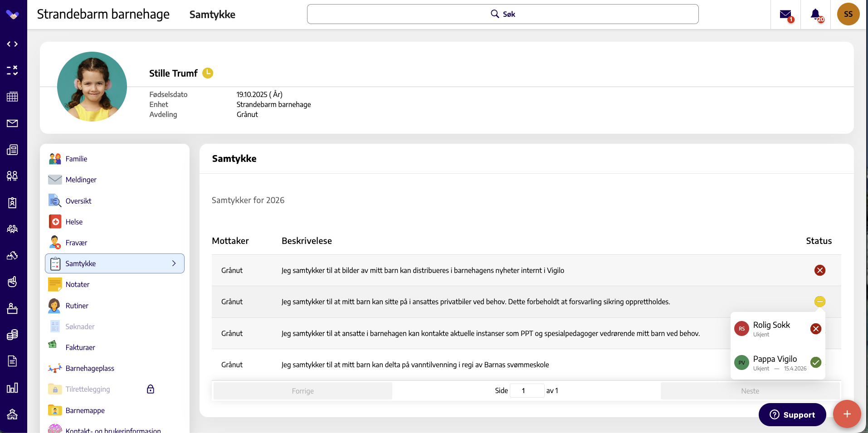The height and width of the screenshot is (433, 868).
Task: Click the RS avatar of Rolig Sokk
Action: (741, 329)
